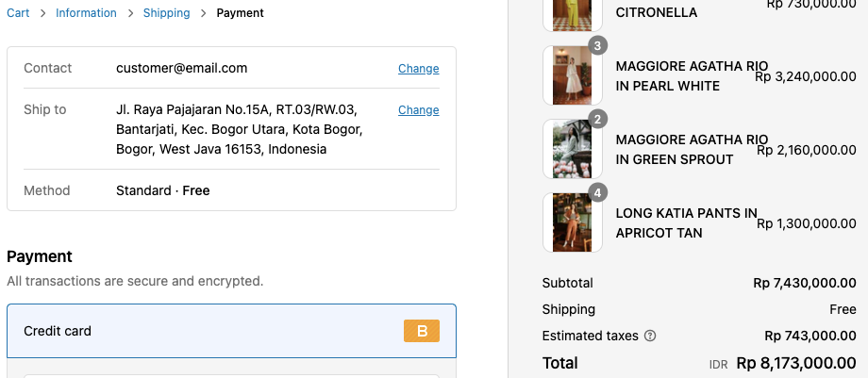Viewport: 868px width, 378px height.
Task: Click the current Payment breadcrumb
Action: pyautogui.click(x=240, y=13)
